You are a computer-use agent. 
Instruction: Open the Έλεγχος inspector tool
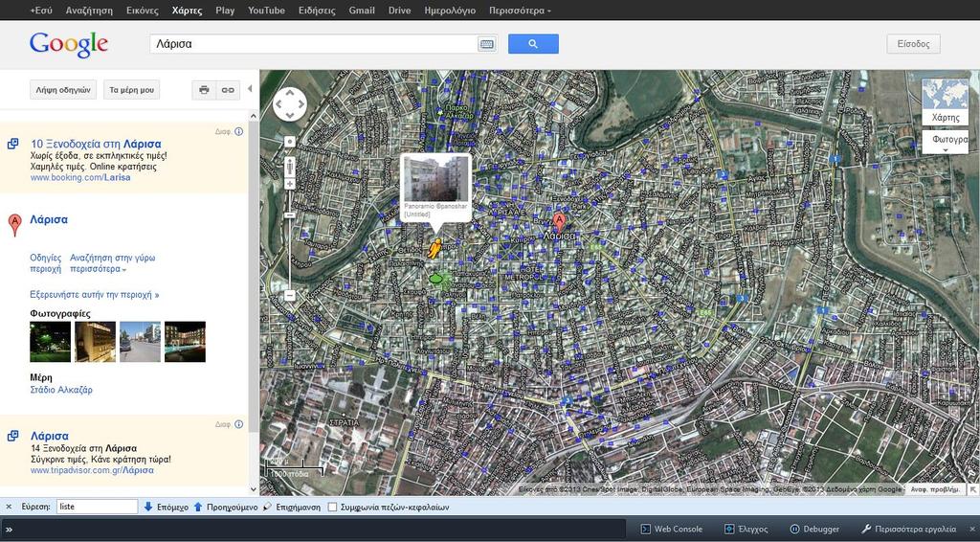coord(746,529)
